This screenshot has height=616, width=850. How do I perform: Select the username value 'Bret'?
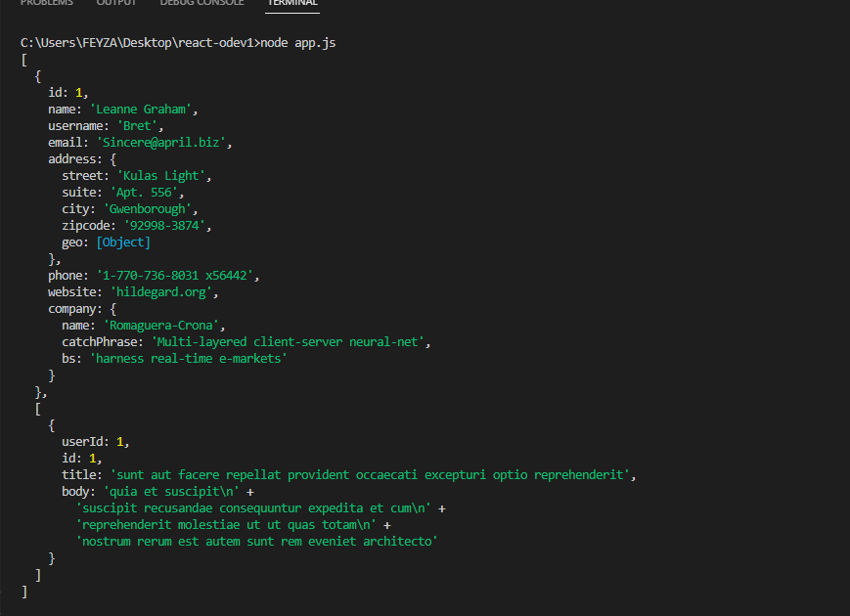(139, 125)
